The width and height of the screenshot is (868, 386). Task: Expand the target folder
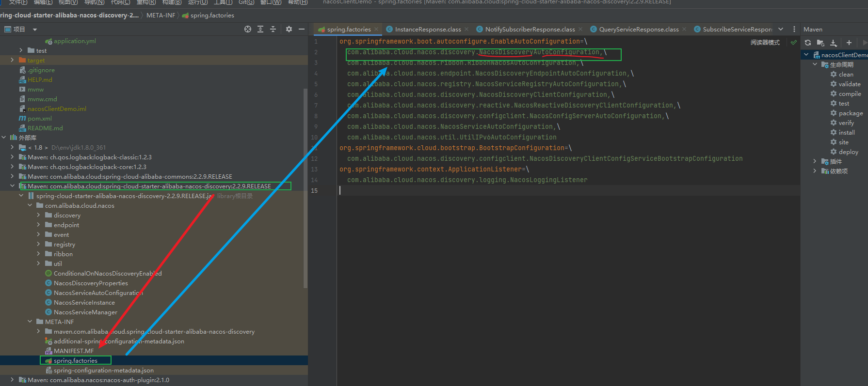(12, 60)
